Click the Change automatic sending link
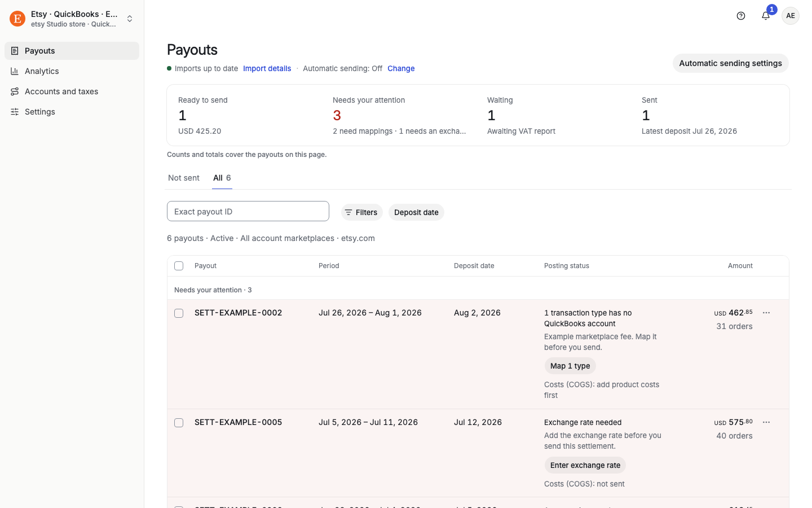The image size is (812, 508). click(x=401, y=68)
